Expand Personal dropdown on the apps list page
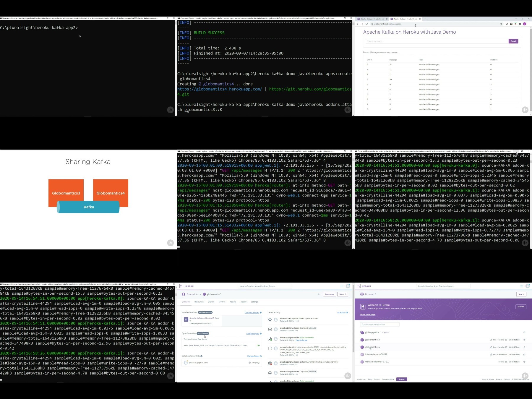Viewport: 532px width, 399px height. [368, 294]
